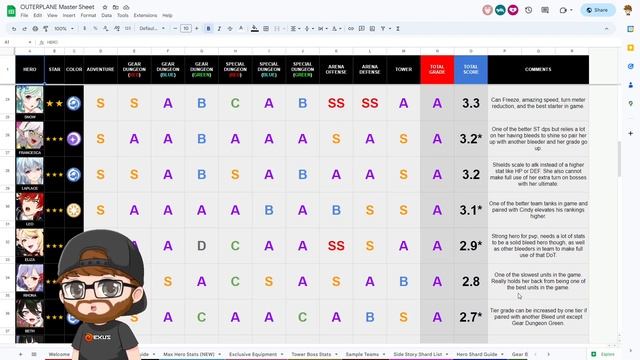The image size is (640, 360).
Task: Open Keep icon in side panel
Action: coord(631,48)
